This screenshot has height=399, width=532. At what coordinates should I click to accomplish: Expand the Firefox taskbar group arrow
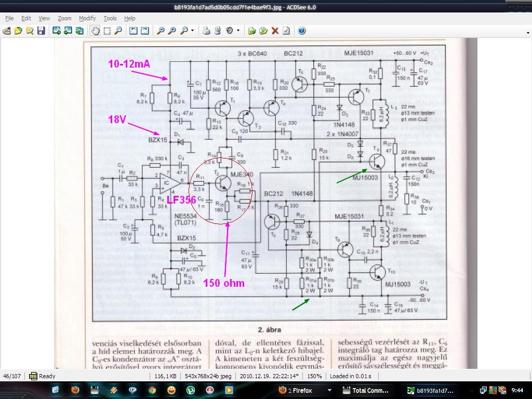click(x=329, y=391)
